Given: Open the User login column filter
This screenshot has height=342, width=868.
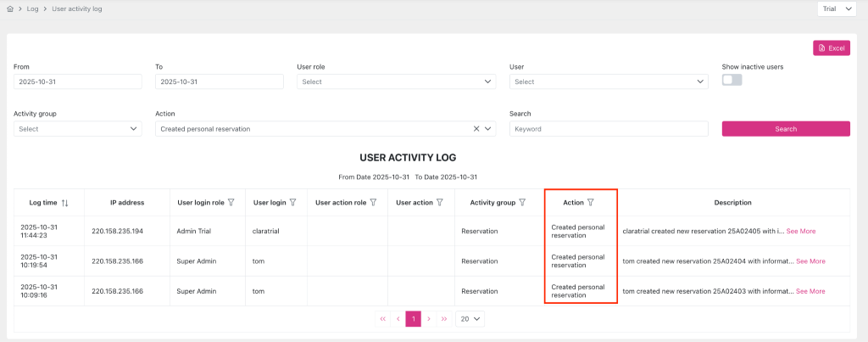Looking at the screenshot, I should pyautogui.click(x=292, y=203).
